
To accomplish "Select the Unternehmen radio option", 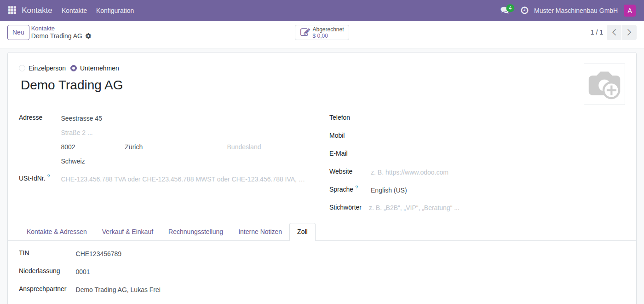I will point(74,68).
